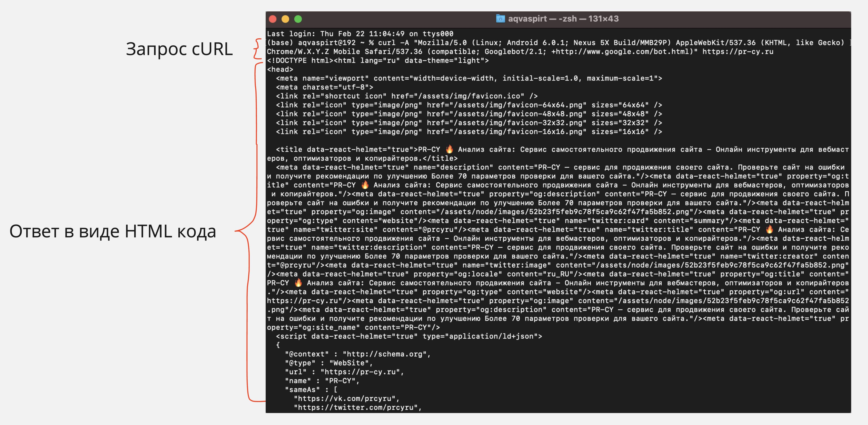868x425 pixels.
Task: Click the https://pr-cy.ru URL ending the curl command
Action: (738, 52)
